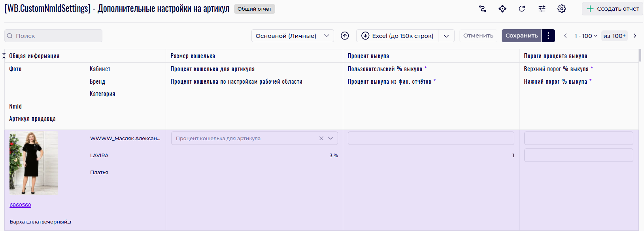This screenshot has height=231, width=644.
Task: Click Создать отчет button
Action: point(612,9)
